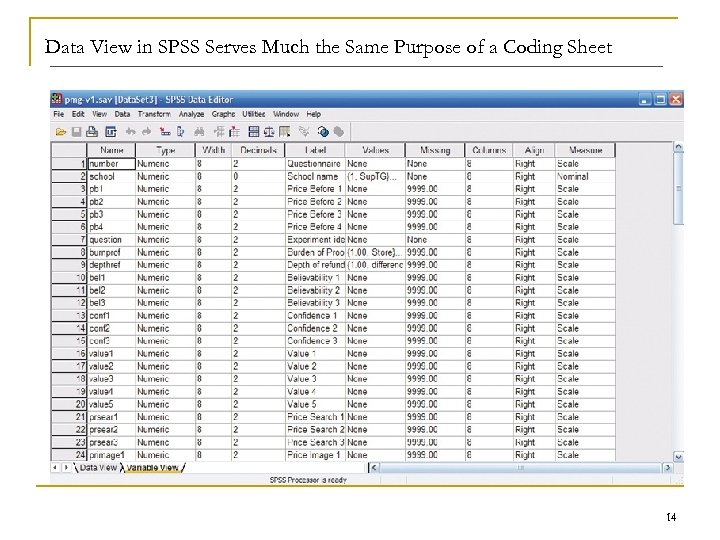The image size is (720, 540).
Task: Click the Insert Variable icon
Action: [234, 132]
